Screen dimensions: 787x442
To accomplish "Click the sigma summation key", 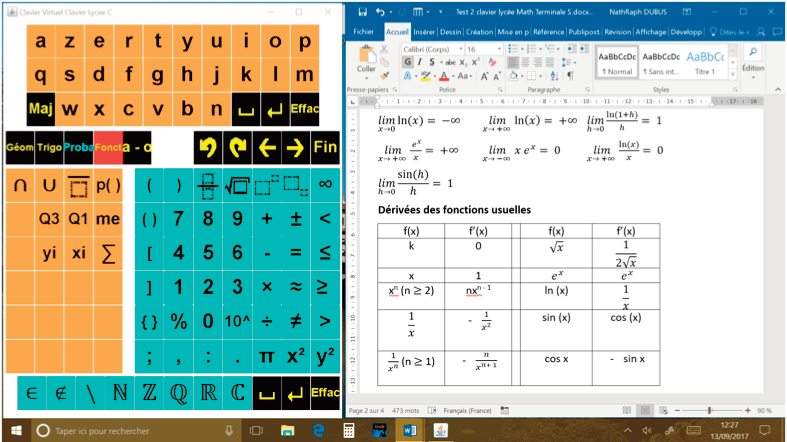I will (108, 253).
